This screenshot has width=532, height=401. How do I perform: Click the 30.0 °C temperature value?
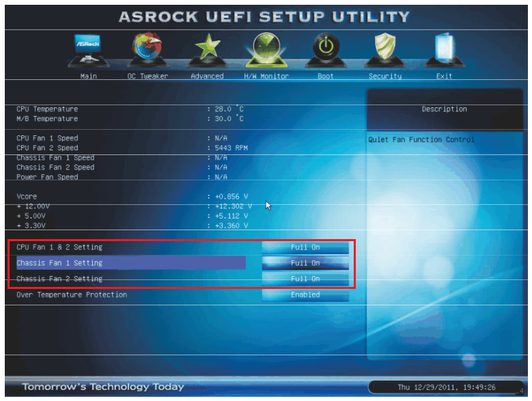(x=229, y=118)
